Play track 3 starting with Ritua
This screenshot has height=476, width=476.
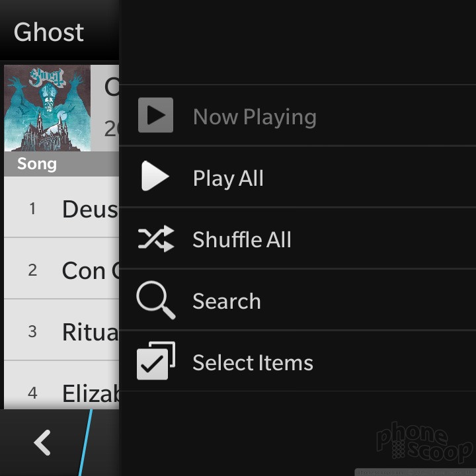point(61,330)
